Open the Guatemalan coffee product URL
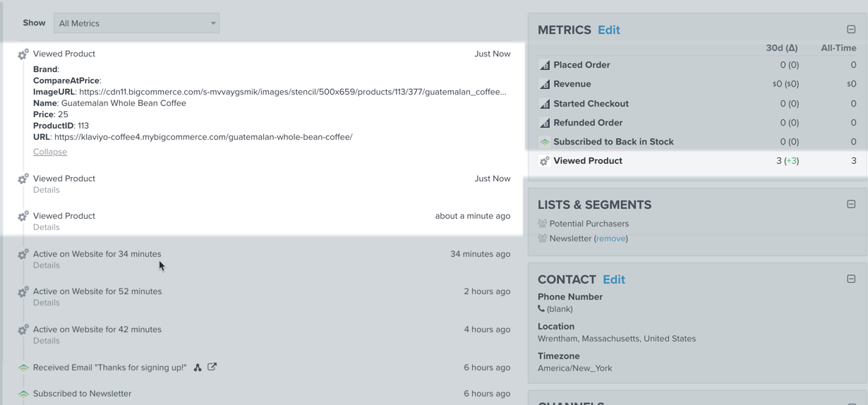Image resolution: width=868 pixels, height=405 pixels. [x=203, y=137]
